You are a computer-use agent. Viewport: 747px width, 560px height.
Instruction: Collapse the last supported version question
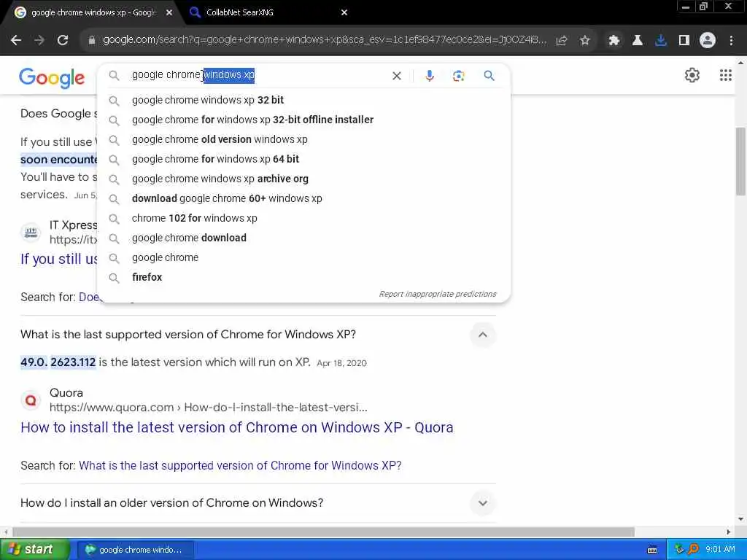point(483,335)
